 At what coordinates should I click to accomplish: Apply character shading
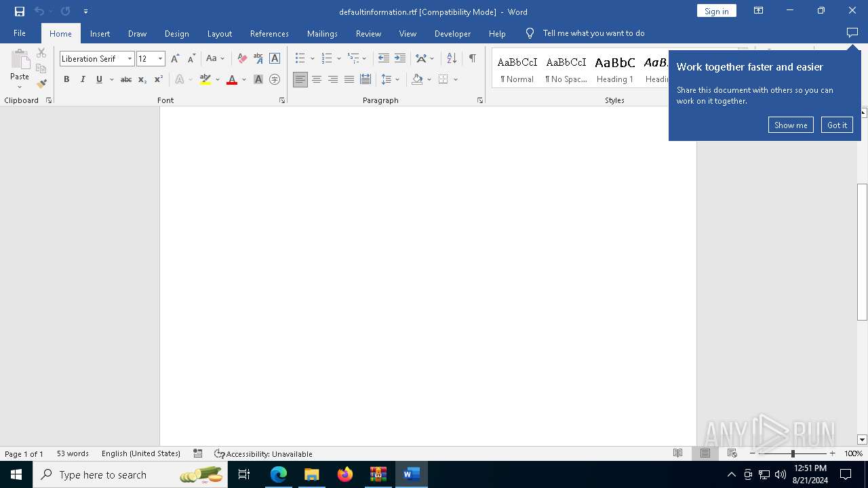258,79
